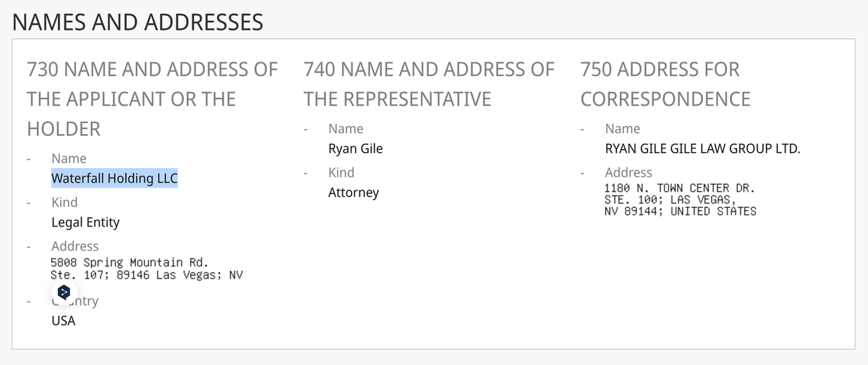Image resolution: width=868 pixels, height=365 pixels.
Task: Click the Names and Addresses section heading
Action: 138,22
